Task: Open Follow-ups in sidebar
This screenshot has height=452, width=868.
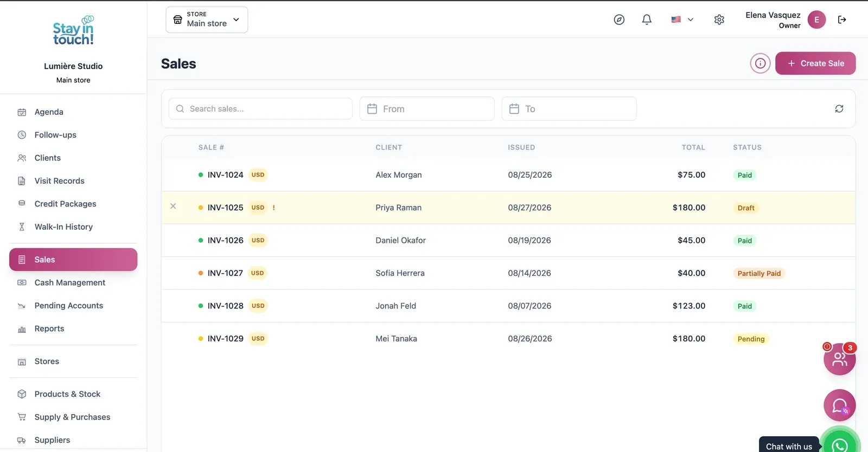Action: point(73,135)
